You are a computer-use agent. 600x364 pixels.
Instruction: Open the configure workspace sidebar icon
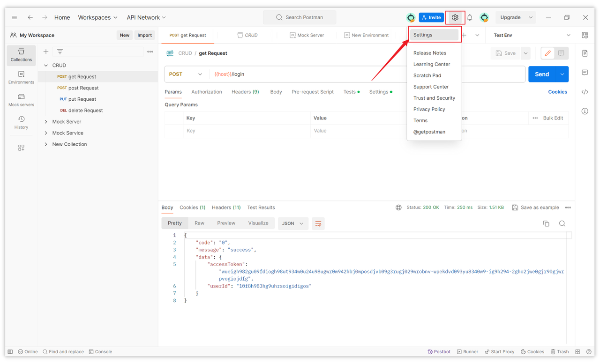point(21,148)
